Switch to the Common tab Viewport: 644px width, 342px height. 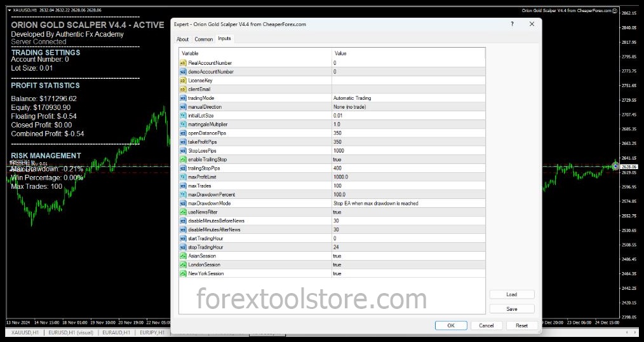click(203, 39)
